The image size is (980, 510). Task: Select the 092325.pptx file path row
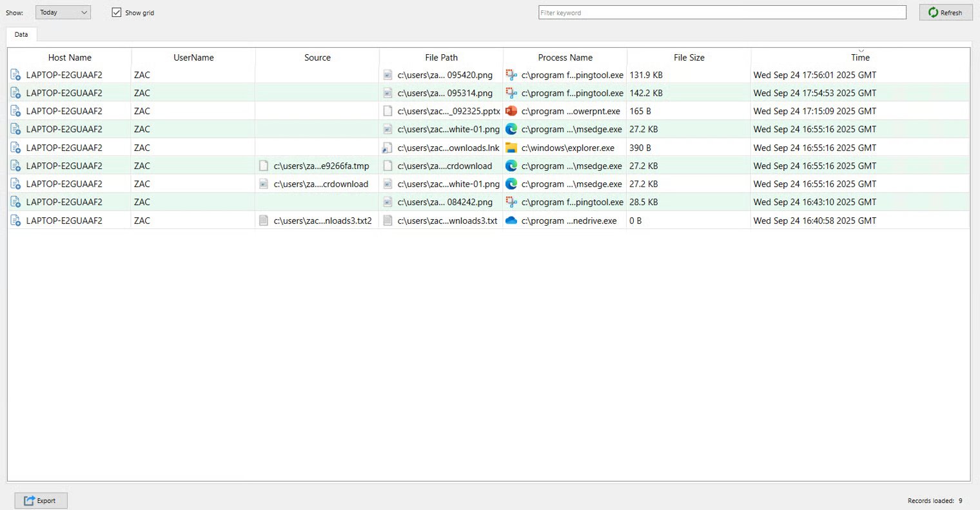448,111
